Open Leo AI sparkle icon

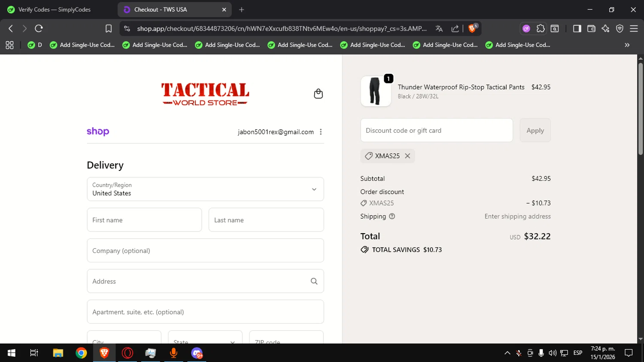click(x=605, y=28)
